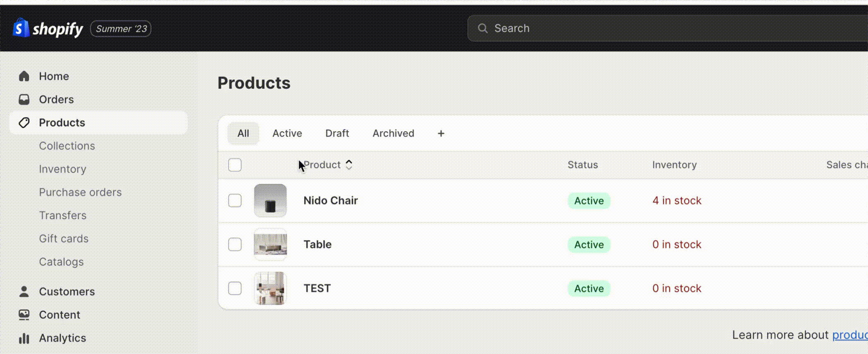Click Table's Active status badge
Image resolution: width=868 pixels, height=354 pixels.
pos(589,244)
